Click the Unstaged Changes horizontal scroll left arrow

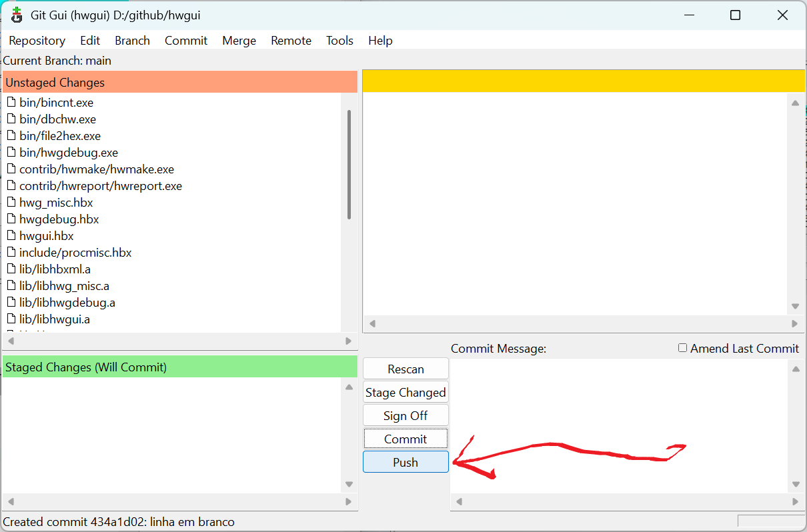pos(11,341)
